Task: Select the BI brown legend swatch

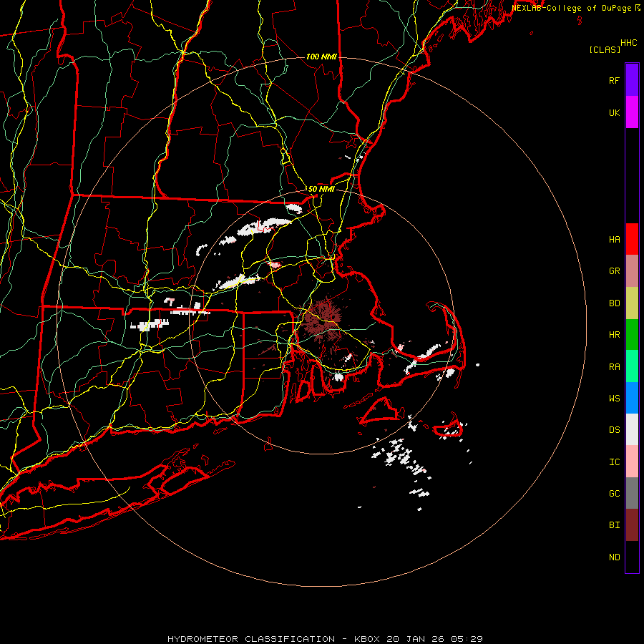Action: 632,525
